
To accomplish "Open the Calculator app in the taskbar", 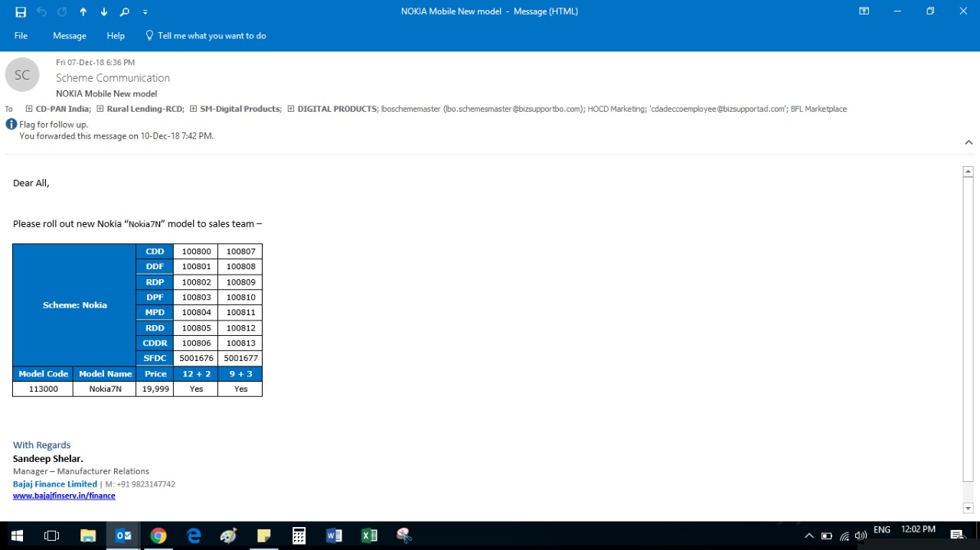I will [x=299, y=535].
